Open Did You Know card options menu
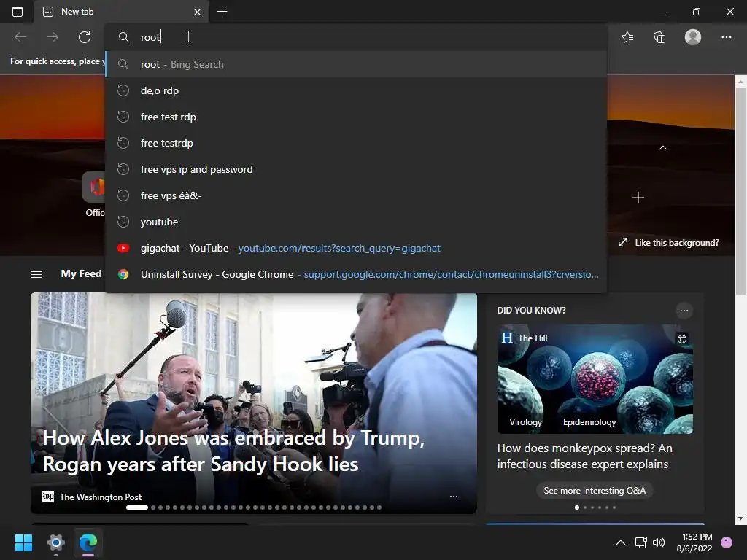The image size is (747, 560). pos(684,311)
